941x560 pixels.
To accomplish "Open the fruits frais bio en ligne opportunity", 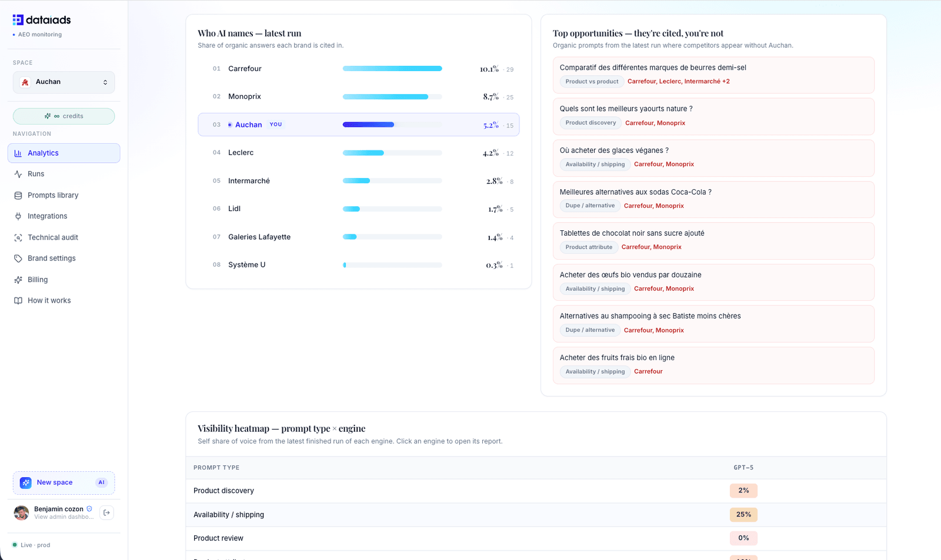I will point(713,365).
